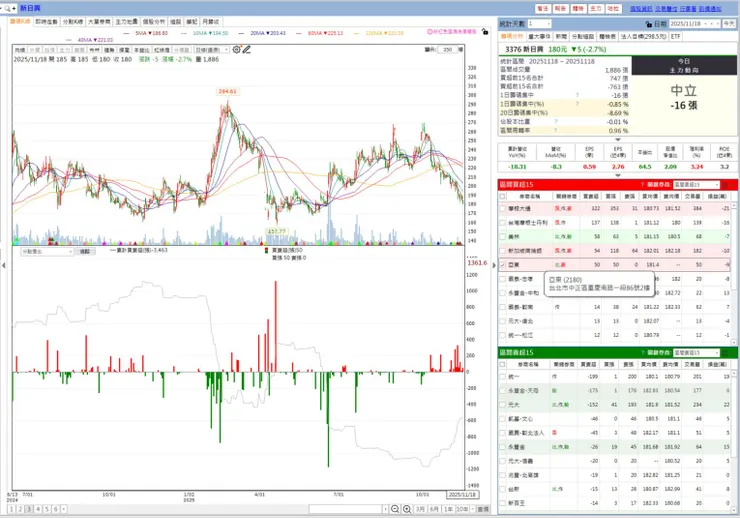Click the 20MA legend color line
This screenshot has width=740, height=518.
[241, 33]
